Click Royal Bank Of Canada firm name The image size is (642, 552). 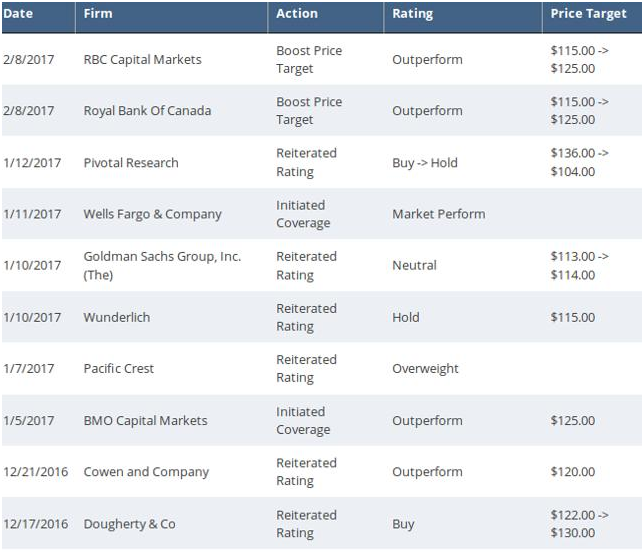pos(147,111)
